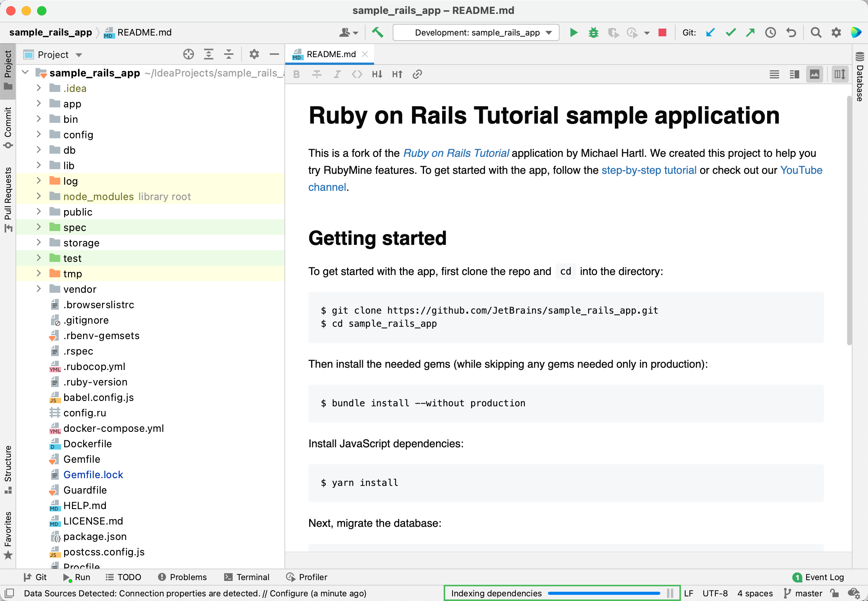868x601 pixels.
Task: Click Git Push arrow icon
Action: (x=750, y=32)
